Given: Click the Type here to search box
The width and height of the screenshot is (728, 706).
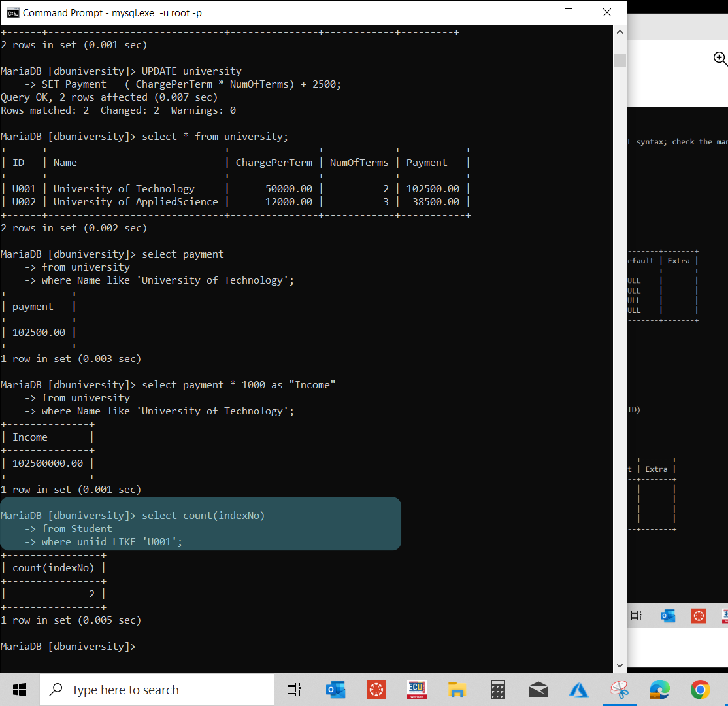Looking at the screenshot, I should click(157, 689).
